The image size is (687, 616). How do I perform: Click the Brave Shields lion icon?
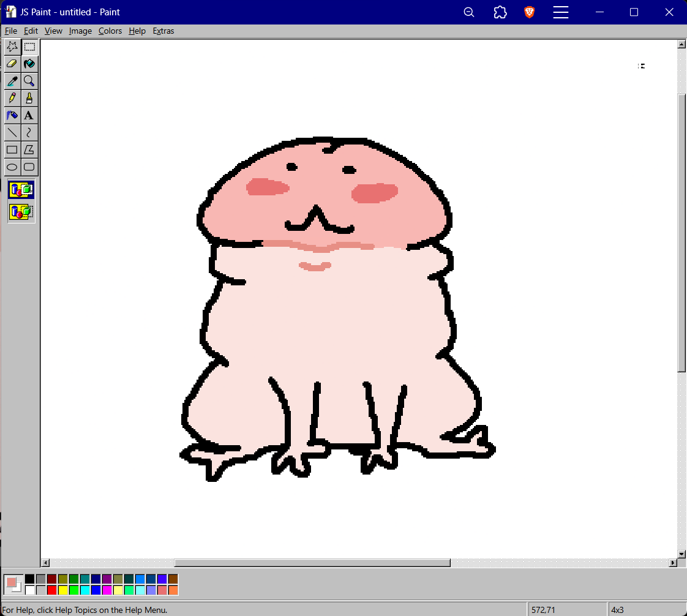[529, 12]
